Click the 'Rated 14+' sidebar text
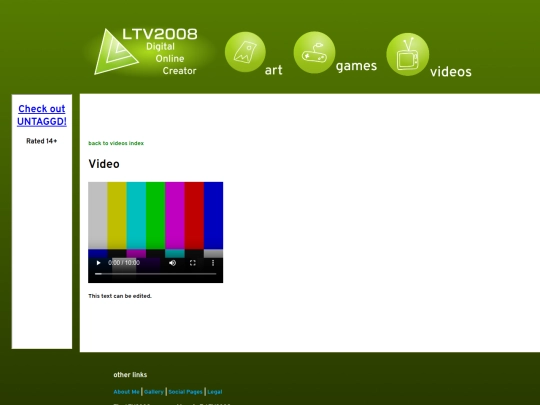This screenshot has width=540, height=405. pos(42,141)
